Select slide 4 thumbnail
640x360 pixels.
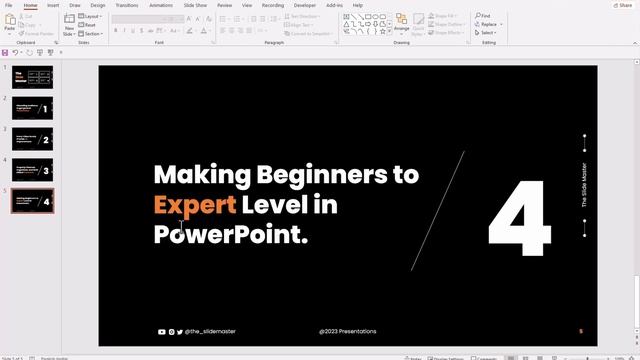pos(32,170)
